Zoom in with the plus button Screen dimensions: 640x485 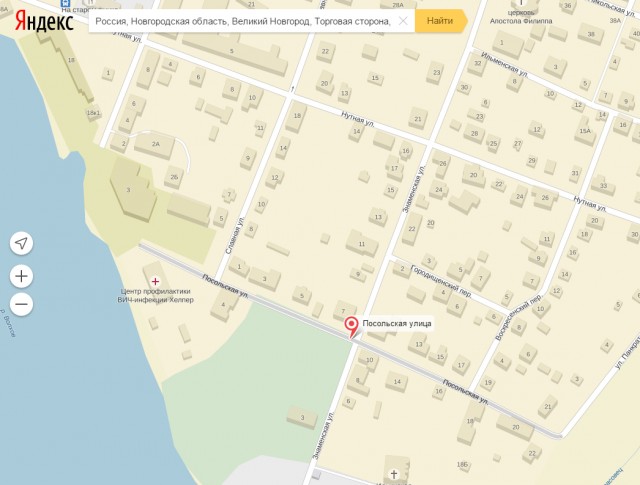(x=21, y=276)
